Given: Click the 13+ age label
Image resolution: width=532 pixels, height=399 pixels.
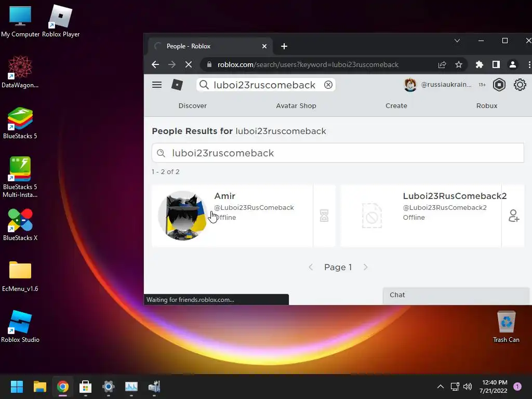Looking at the screenshot, I should 482,85.
